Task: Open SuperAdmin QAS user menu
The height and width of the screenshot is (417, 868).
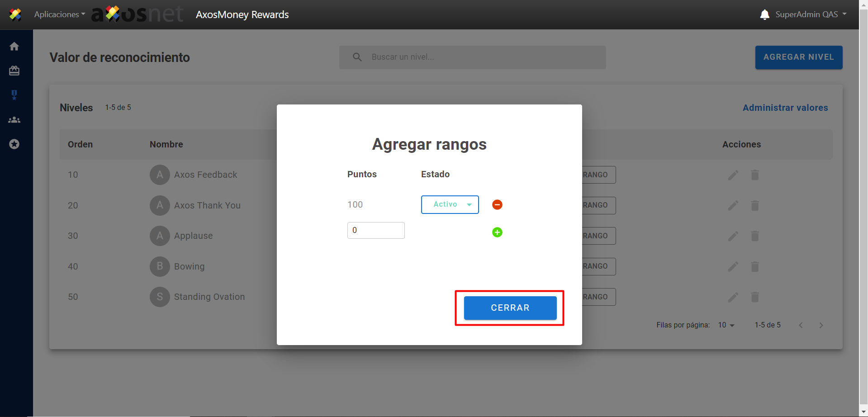Action: tap(811, 14)
